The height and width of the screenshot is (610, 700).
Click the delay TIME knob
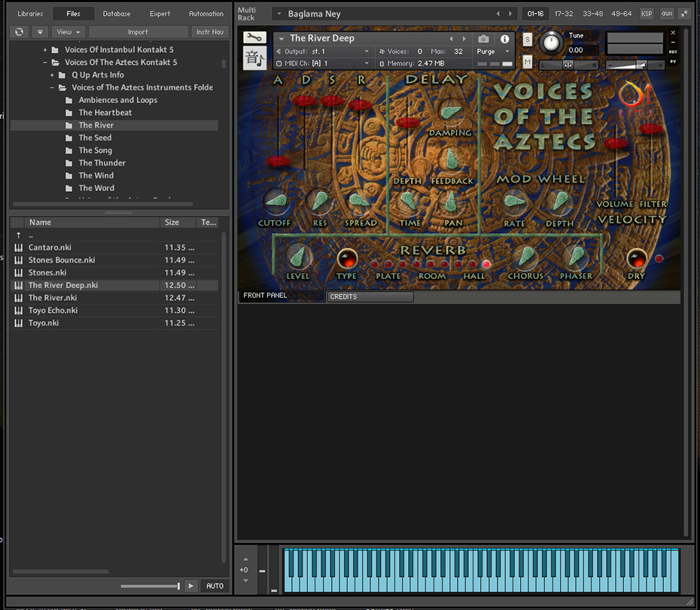(x=409, y=202)
